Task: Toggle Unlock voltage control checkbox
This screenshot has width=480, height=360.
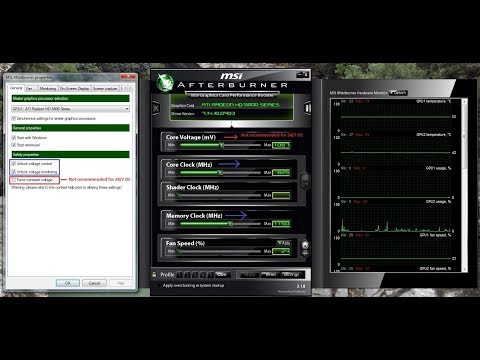Action: (14, 164)
